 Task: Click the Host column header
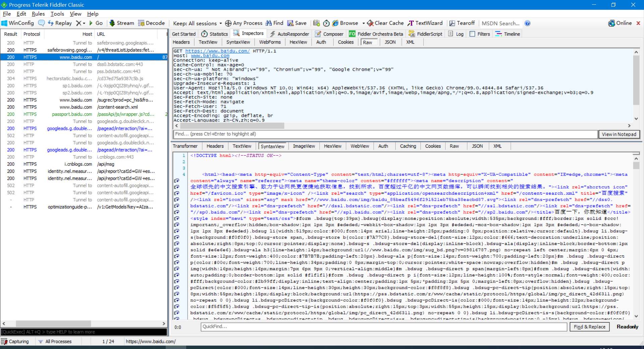69,34
